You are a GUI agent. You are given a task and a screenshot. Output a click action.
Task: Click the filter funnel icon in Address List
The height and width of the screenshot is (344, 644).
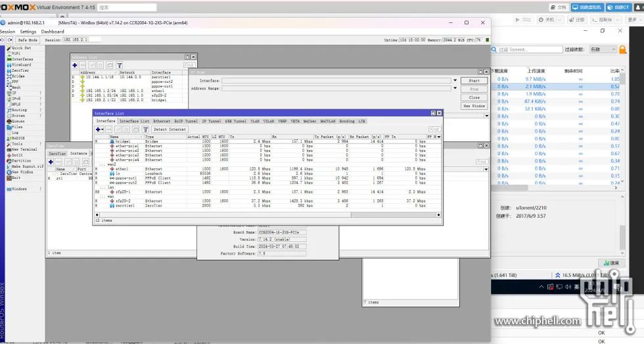tap(120, 65)
